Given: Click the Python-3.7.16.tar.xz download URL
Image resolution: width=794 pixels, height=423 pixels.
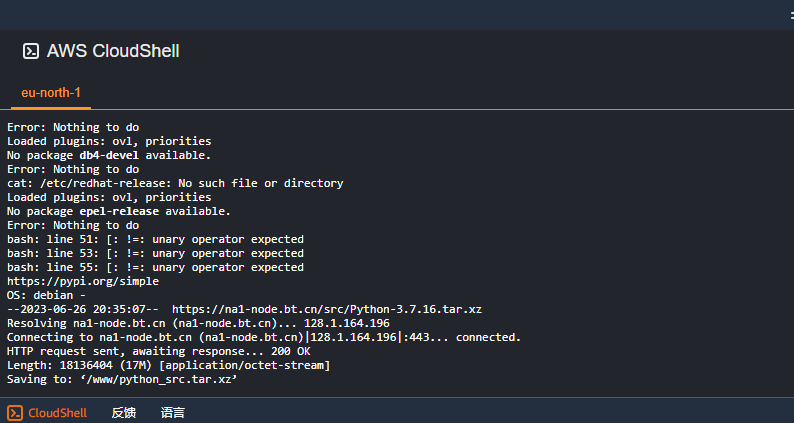Looking at the screenshot, I should coord(327,309).
